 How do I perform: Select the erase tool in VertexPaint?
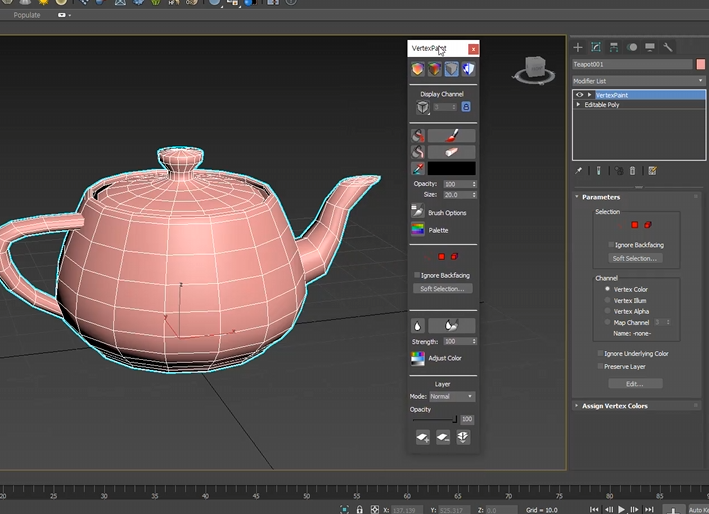[x=452, y=152]
